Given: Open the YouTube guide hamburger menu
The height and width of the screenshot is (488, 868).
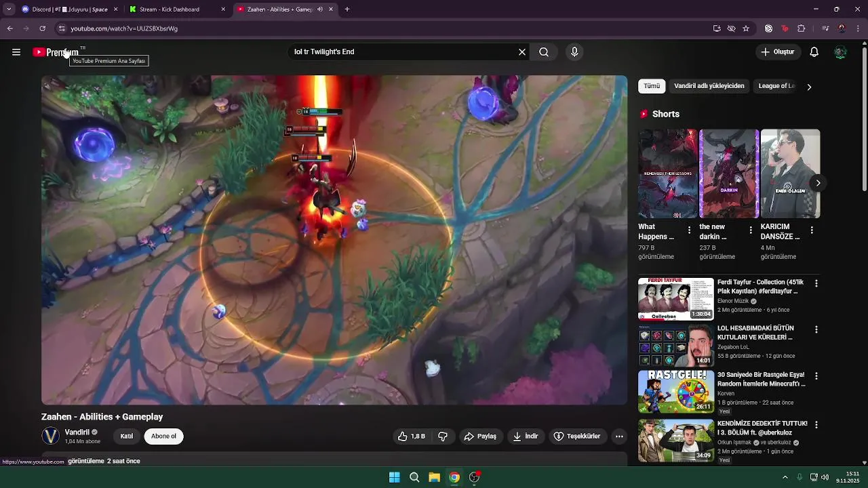Looking at the screenshot, I should [x=16, y=52].
